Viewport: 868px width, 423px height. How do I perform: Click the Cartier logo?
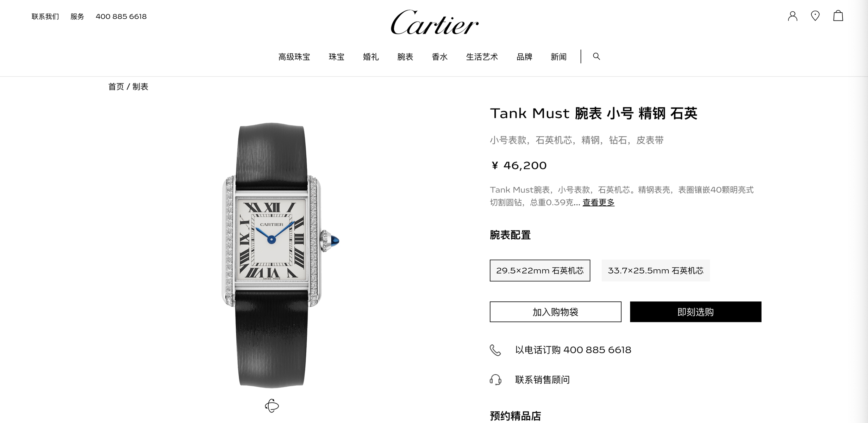pyautogui.click(x=435, y=22)
